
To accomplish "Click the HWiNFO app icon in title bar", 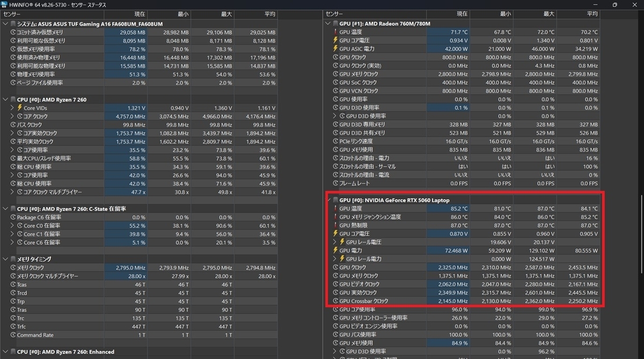I will coord(4,4).
